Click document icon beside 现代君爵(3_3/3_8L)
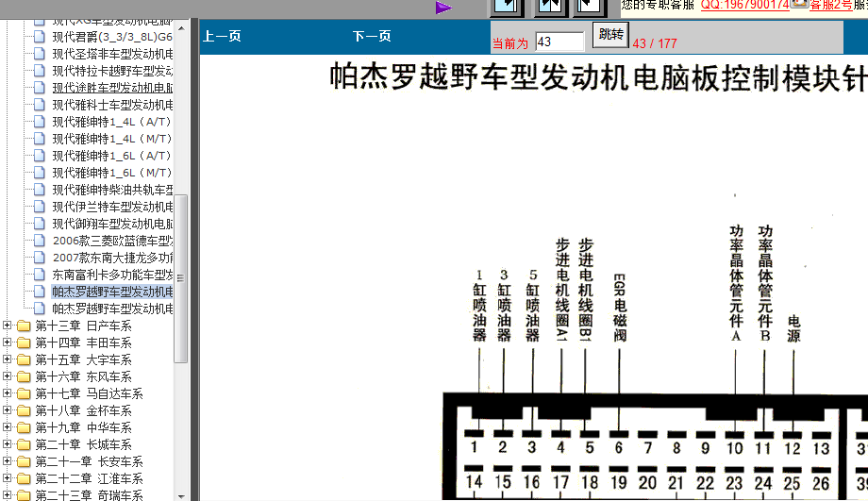This screenshot has width=868, height=501. tap(40, 37)
